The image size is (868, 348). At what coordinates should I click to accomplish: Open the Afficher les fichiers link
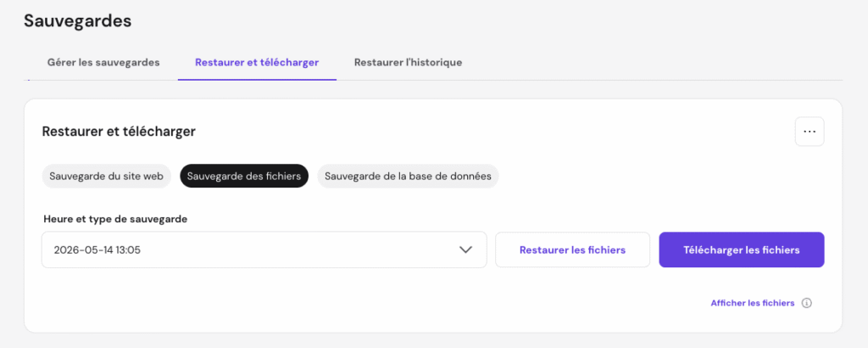tap(753, 303)
